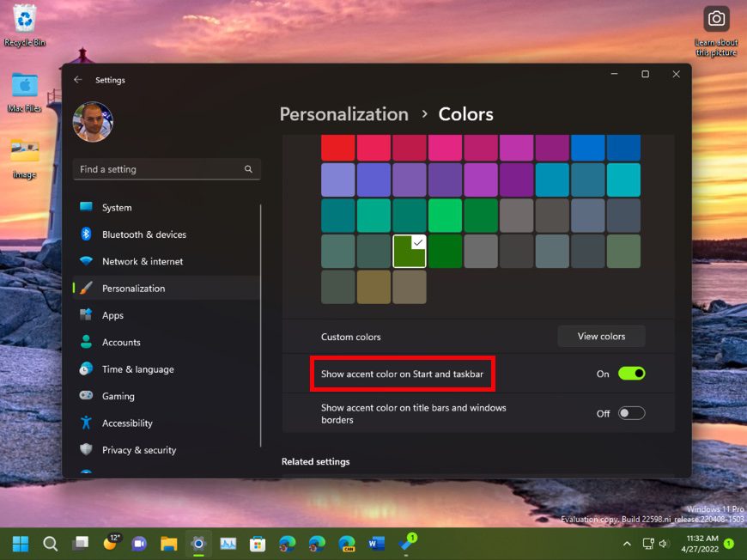Toggle accent color on title bars and borders
The width and height of the screenshot is (747, 560).
[632, 413]
